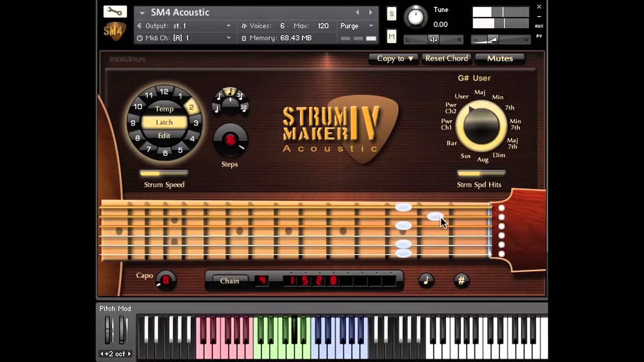The width and height of the screenshot is (644, 362).
Task: Select the quarter note strum resolution icon
Action: (217, 108)
